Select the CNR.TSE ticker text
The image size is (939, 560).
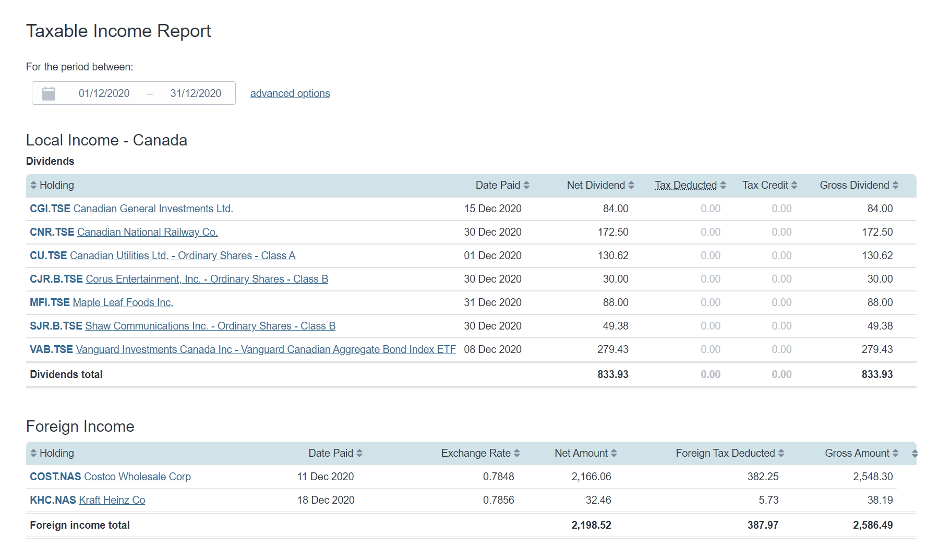point(52,232)
